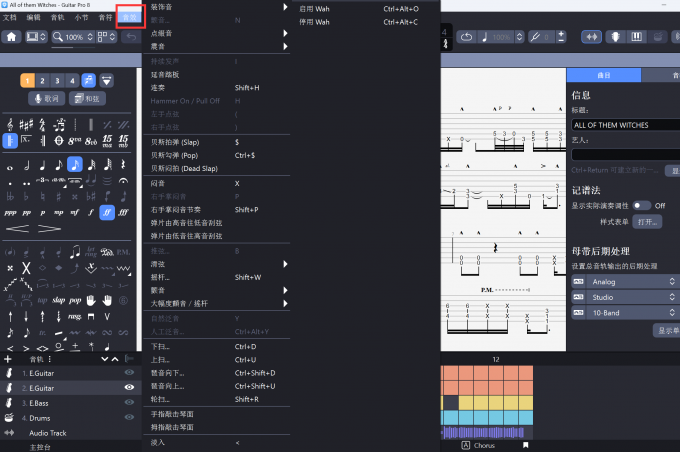
Task: Click the undo arrow icon
Action: pyautogui.click(x=131, y=37)
